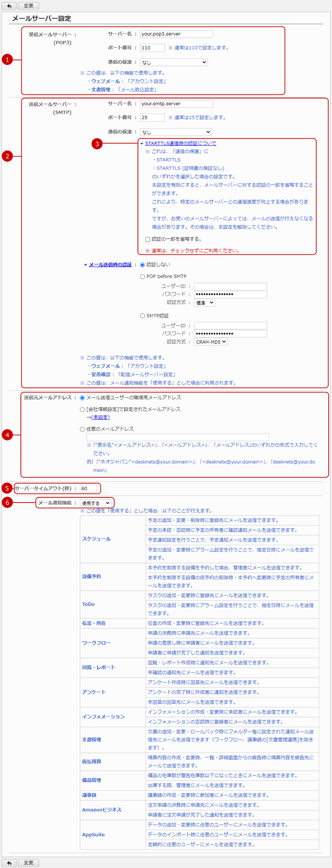Open the CRAM-MD5 認証方式 dropdown
This screenshot has height=868, width=332.
tap(211, 342)
